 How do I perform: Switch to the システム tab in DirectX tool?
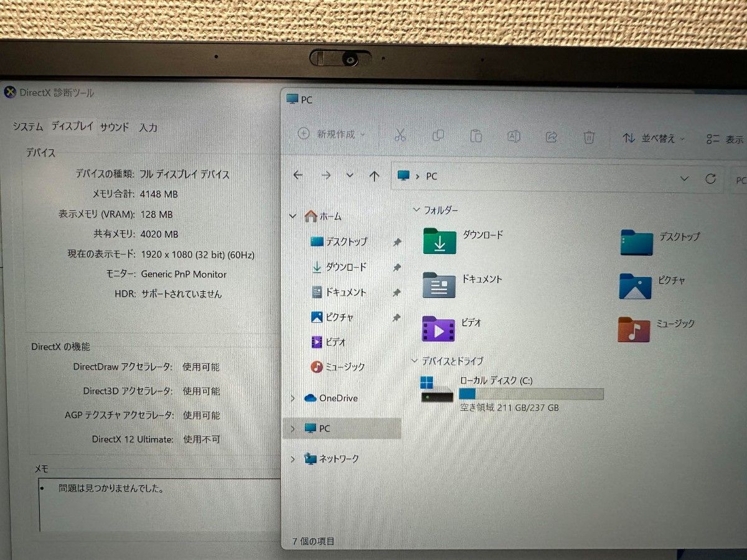click(x=28, y=126)
